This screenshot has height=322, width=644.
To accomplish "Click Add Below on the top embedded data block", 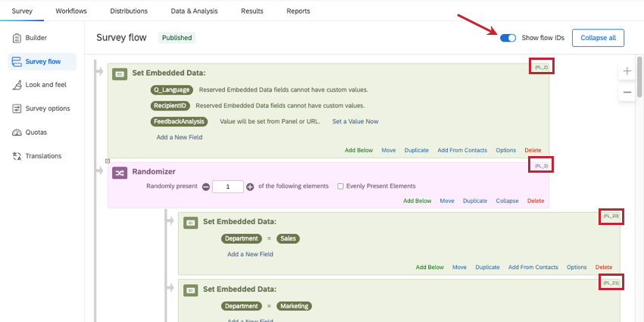I will pos(359,150).
